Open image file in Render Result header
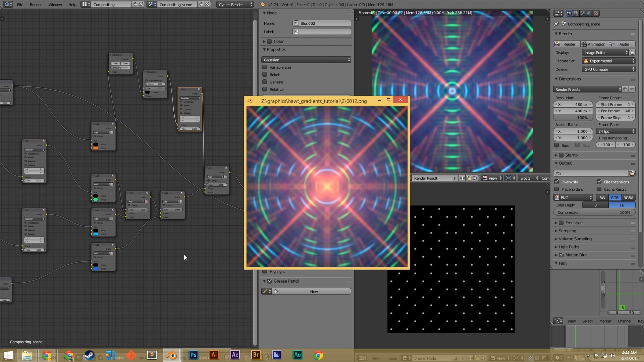Viewport: 644px width, 362px height. [469, 178]
